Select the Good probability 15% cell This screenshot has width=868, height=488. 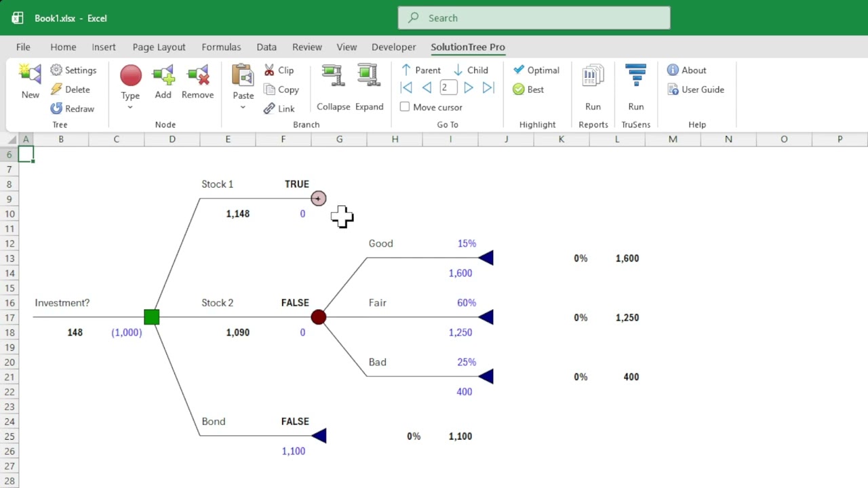coord(467,243)
